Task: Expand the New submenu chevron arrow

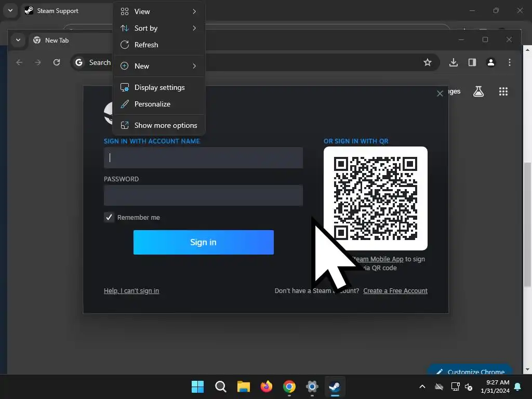Action: tap(194, 66)
